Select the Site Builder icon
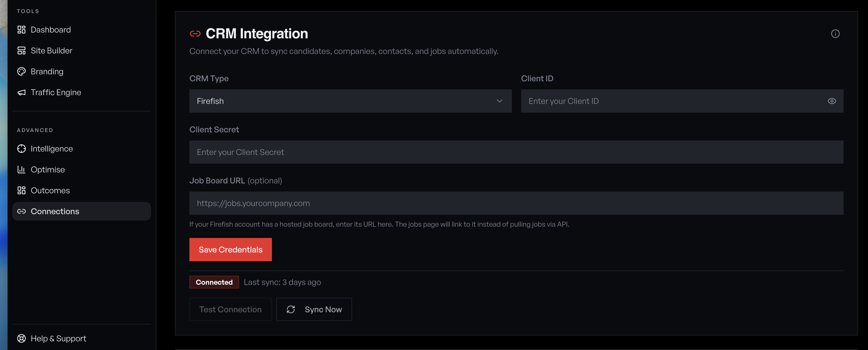 click(x=21, y=50)
